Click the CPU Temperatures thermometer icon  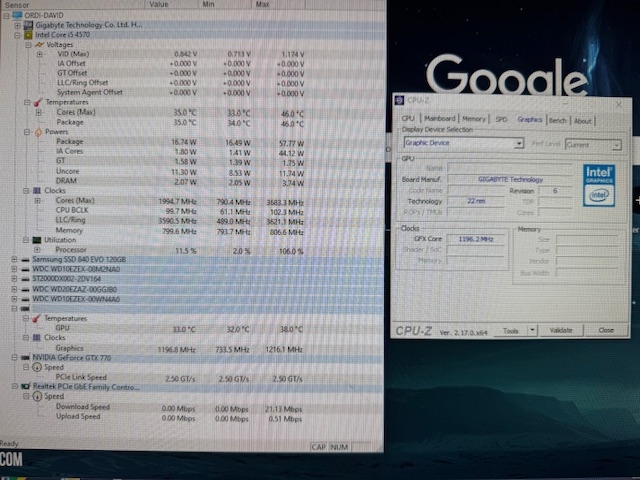pos(38,102)
